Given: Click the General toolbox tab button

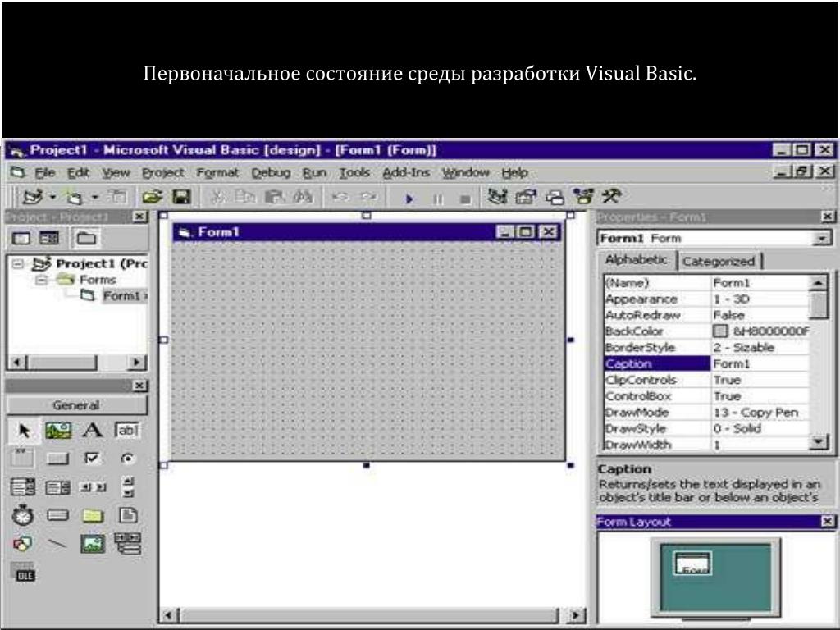Looking at the screenshot, I should pos(76,405).
